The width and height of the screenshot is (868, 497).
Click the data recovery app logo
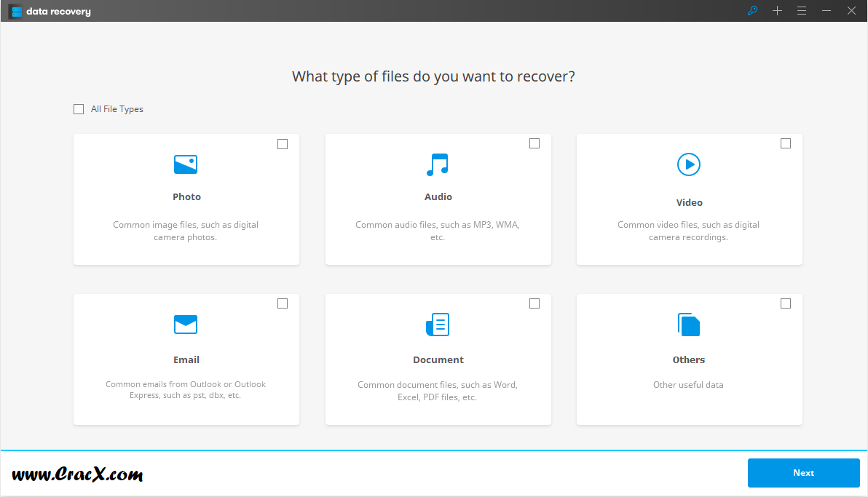[17, 11]
